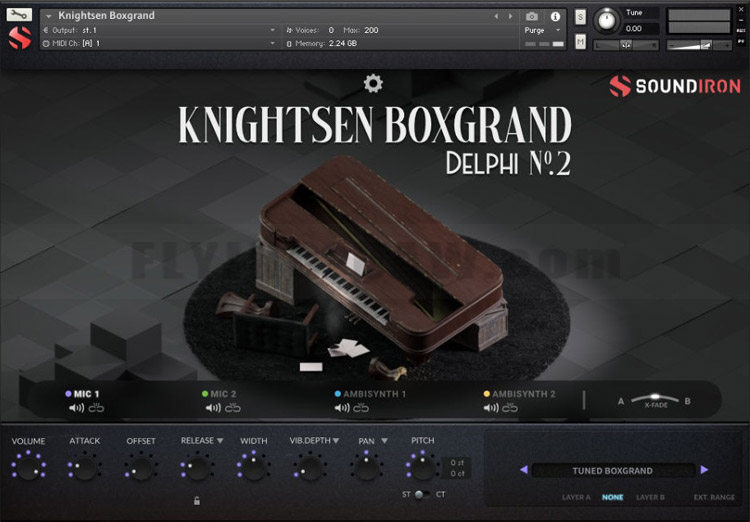Click the MIC 1 link chain icon
The height and width of the screenshot is (522, 750).
(96, 408)
